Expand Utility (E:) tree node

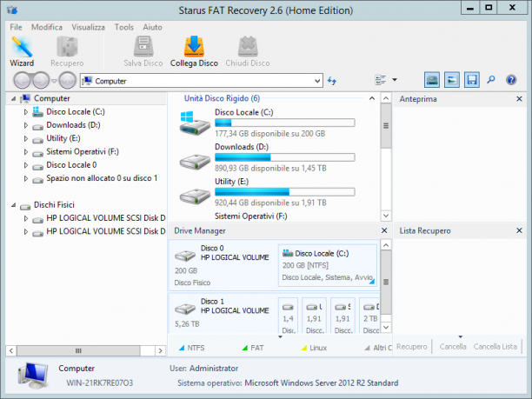pos(26,138)
